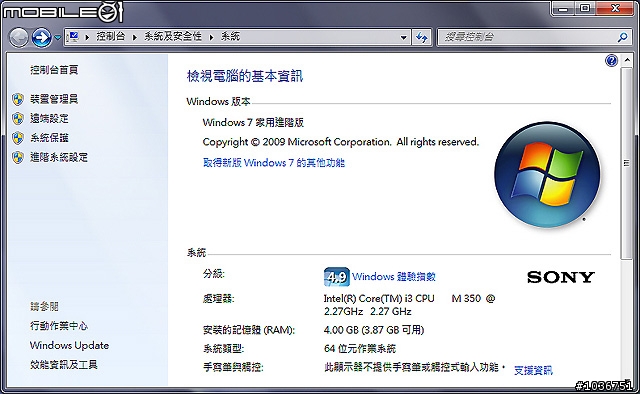Click the Windows 7 家用進階版 text

[x=253, y=122]
